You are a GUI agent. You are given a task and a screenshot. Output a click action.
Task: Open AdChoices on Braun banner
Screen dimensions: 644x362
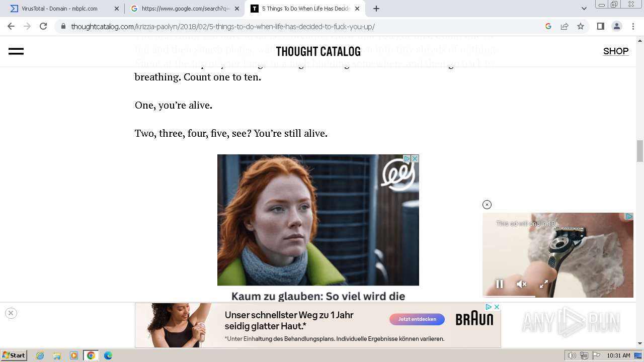[489, 307]
